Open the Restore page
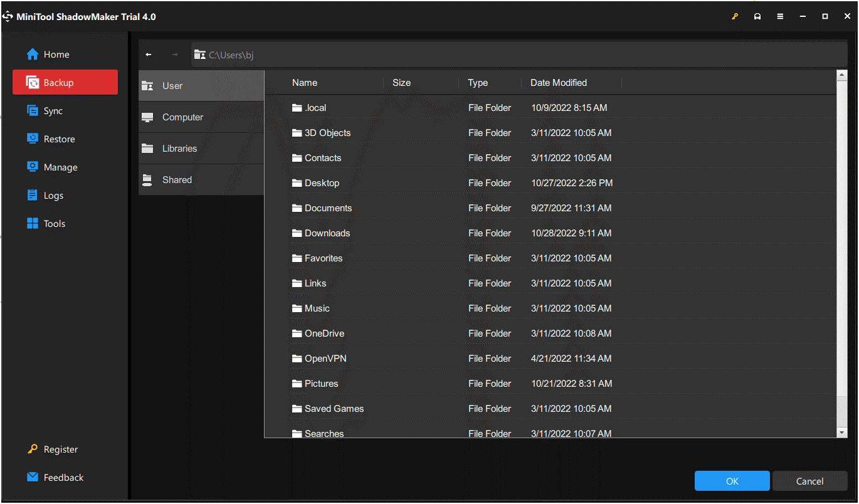Image resolution: width=859 pixels, height=504 pixels. point(65,139)
